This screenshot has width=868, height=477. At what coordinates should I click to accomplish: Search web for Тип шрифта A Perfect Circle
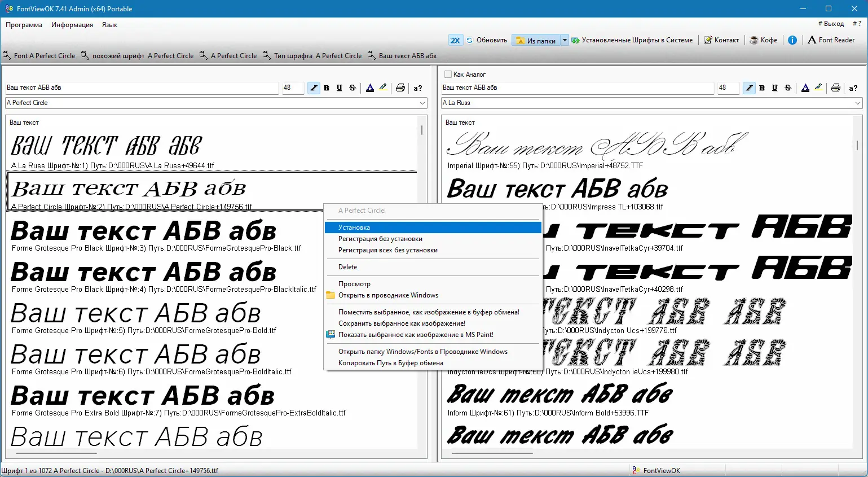312,56
